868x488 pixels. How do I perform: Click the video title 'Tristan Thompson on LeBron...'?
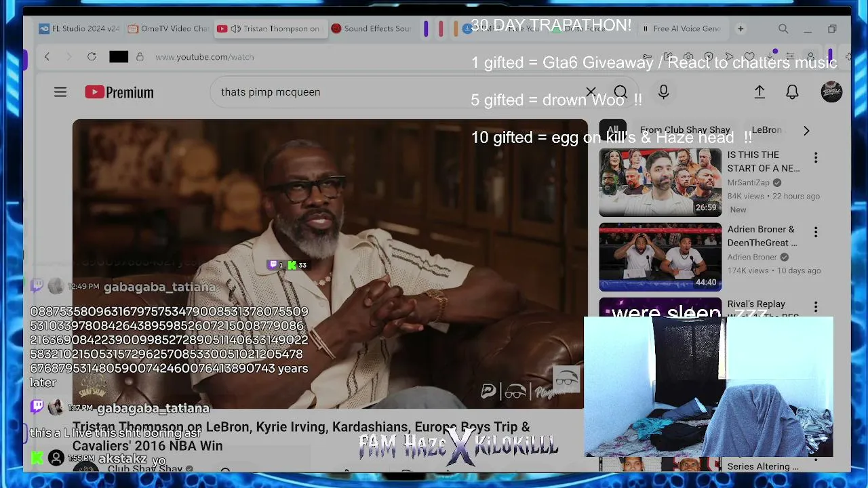point(301,436)
